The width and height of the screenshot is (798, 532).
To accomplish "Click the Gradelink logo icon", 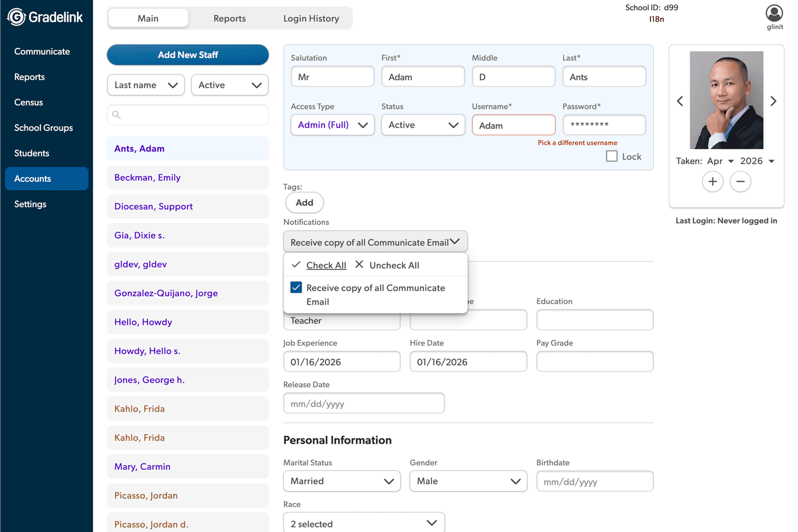I will click(16, 17).
